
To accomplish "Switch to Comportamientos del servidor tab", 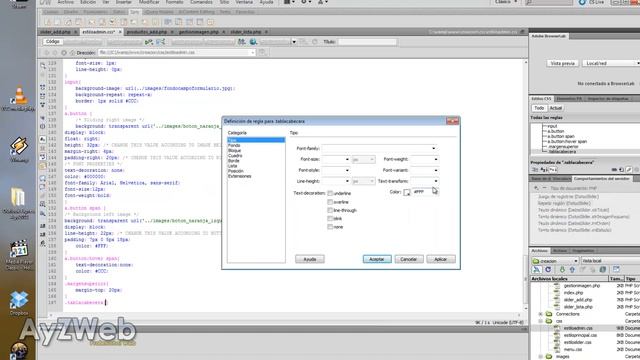I will click(x=601, y=179).
